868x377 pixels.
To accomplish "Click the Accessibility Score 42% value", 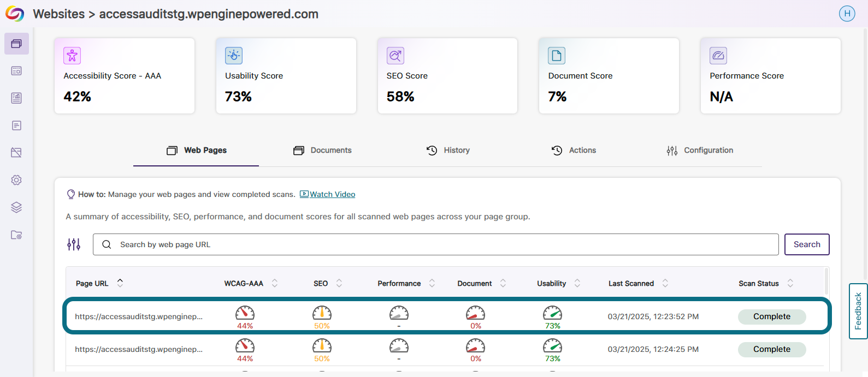I will (x=77, y=97).
